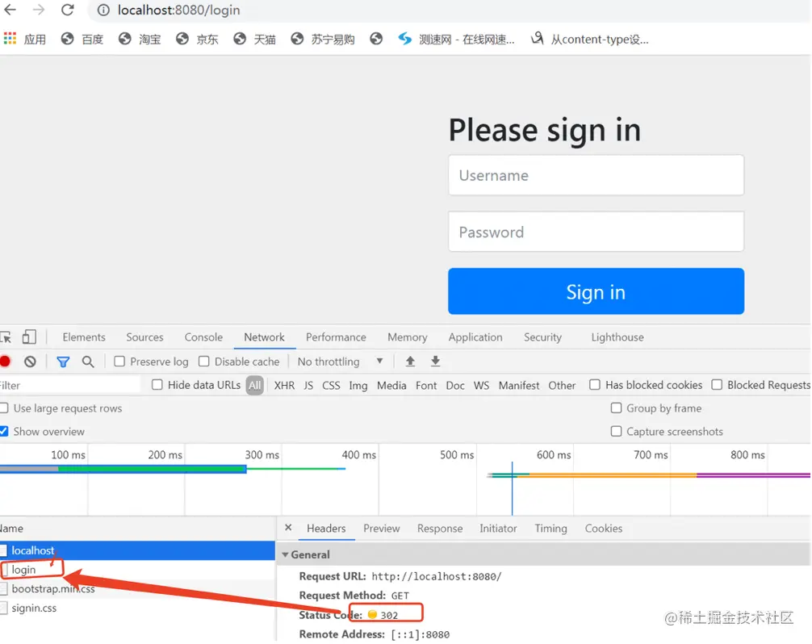
Task: Select the login request row
Action: coord(137,570)
